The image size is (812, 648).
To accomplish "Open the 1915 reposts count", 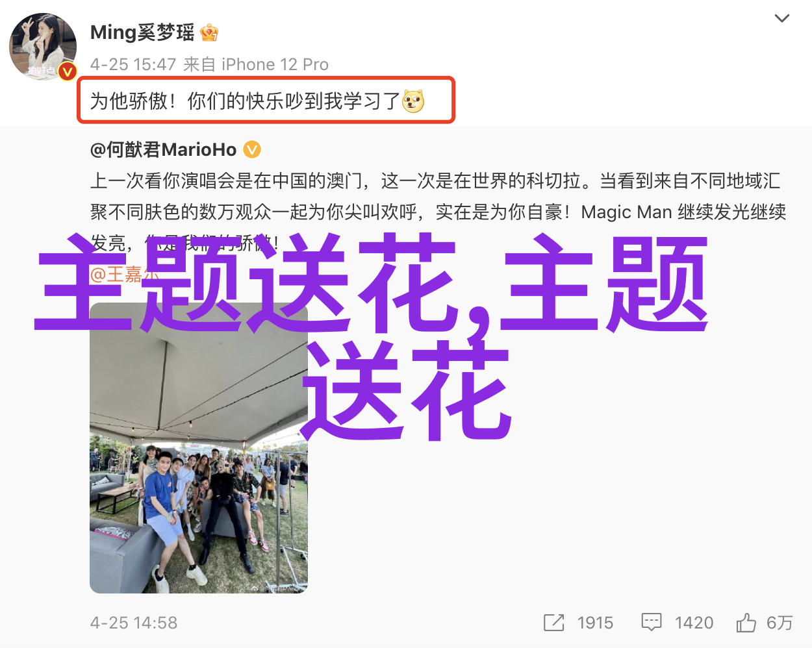I will point(595,623).
